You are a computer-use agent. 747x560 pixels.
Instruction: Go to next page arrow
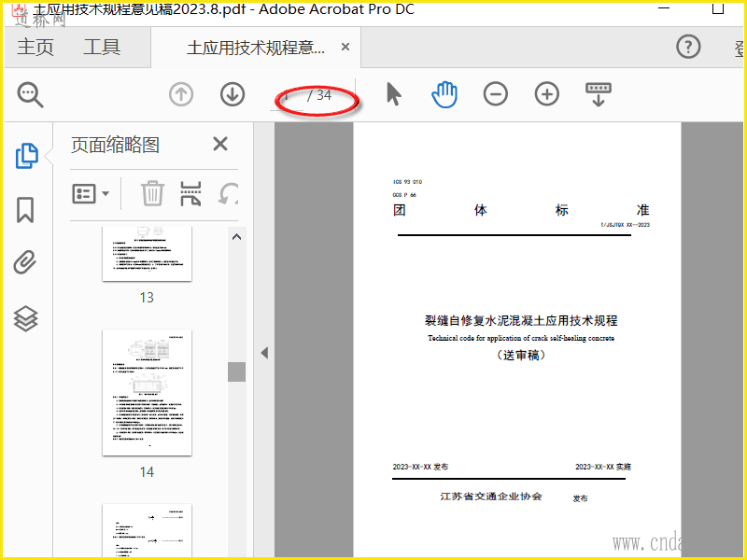[233, 94]
